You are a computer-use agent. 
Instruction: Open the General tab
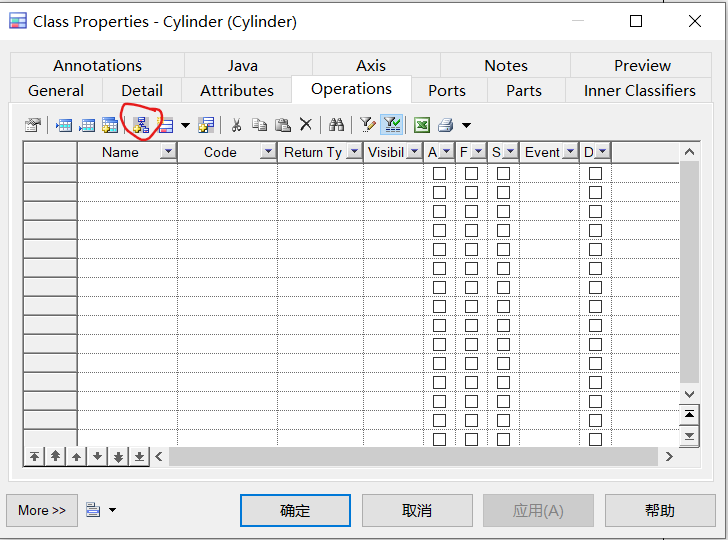tap(56, 91)
